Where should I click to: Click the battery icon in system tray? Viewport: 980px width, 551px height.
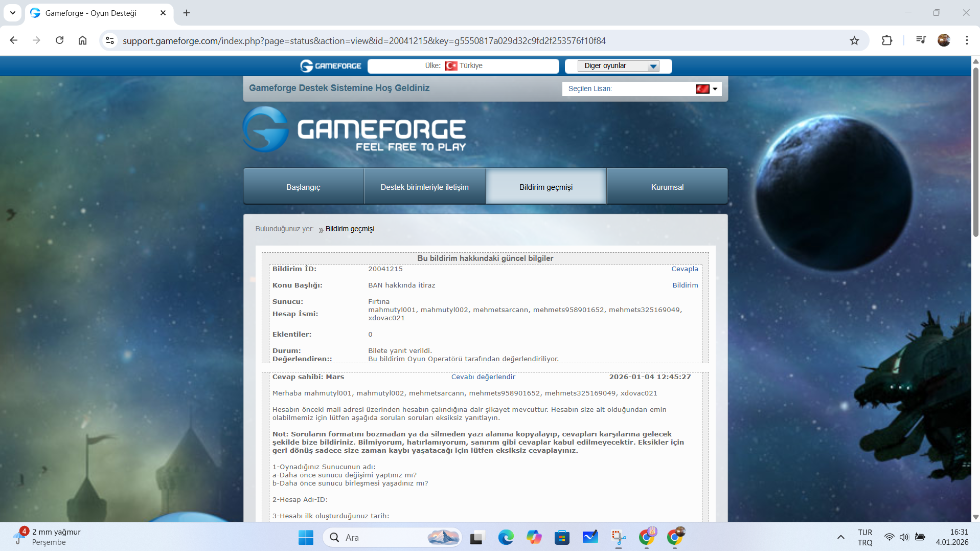click(920, 537)
